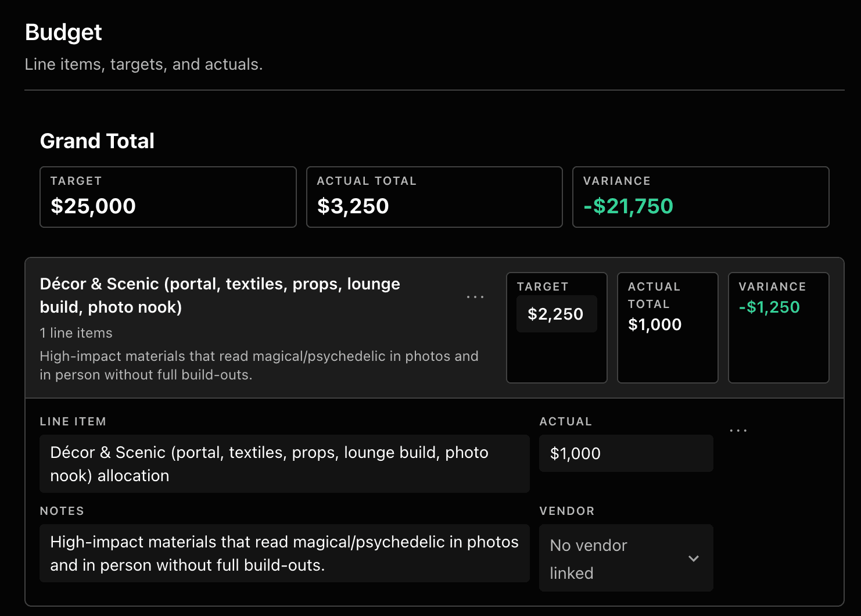Screen dimensions: 861x616
Task: Click the three-dot menu beside the target cards
Action: click(475, 297)
